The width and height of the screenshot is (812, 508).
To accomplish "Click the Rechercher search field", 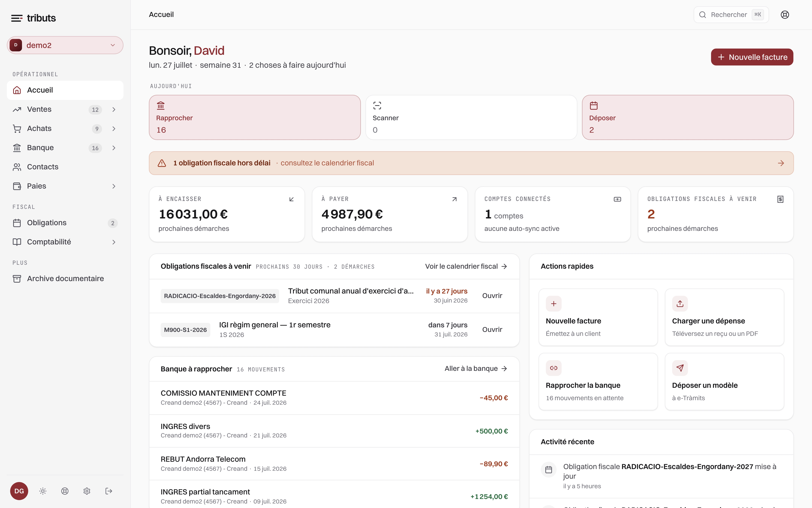I will point(731,14).
